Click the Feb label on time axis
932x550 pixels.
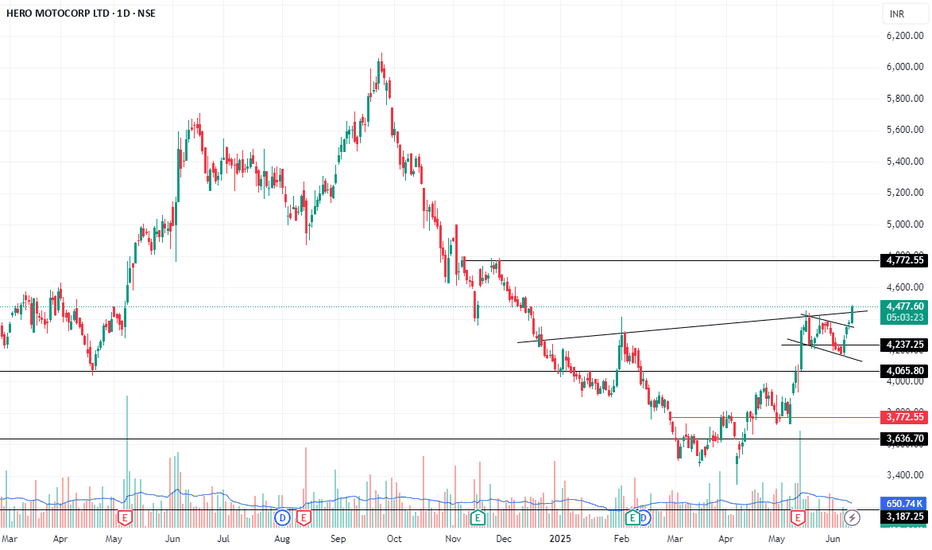click(621, 539)
